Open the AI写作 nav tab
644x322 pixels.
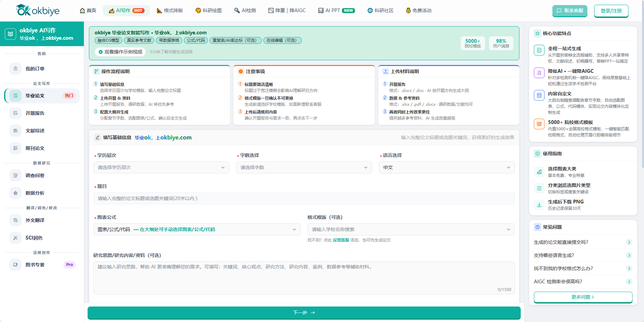click(126, 10)
